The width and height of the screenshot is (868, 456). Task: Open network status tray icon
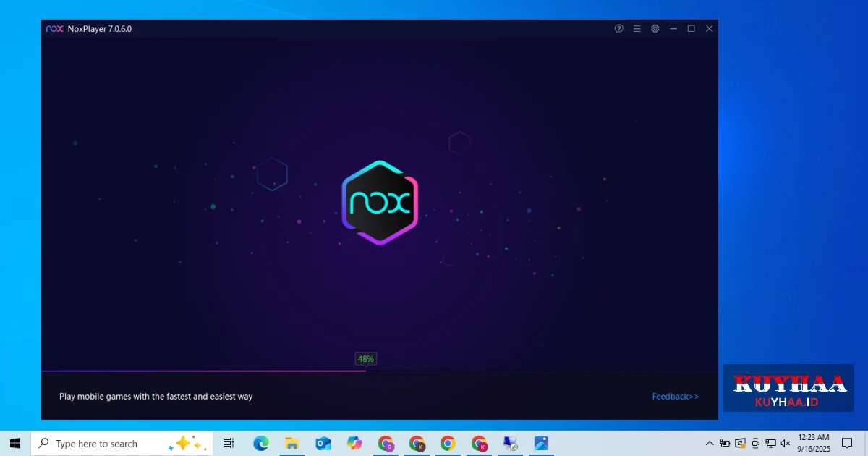click(x=770, y=443)
